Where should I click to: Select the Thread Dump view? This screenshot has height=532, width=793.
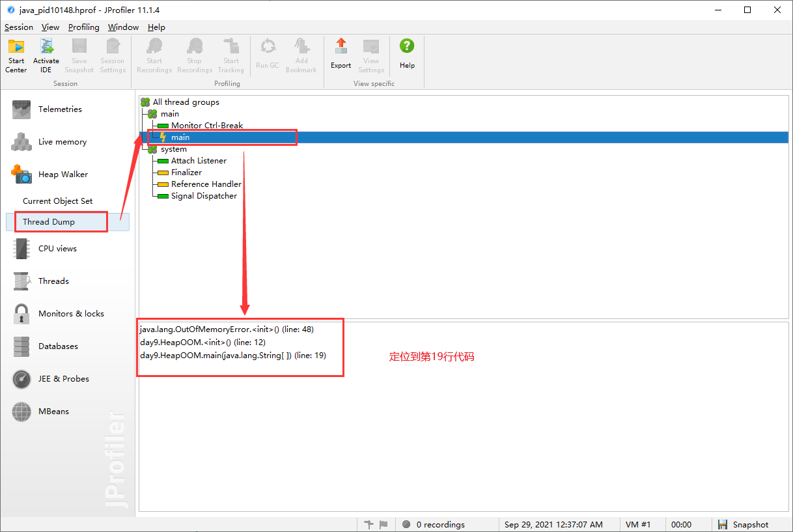point(68,222)
